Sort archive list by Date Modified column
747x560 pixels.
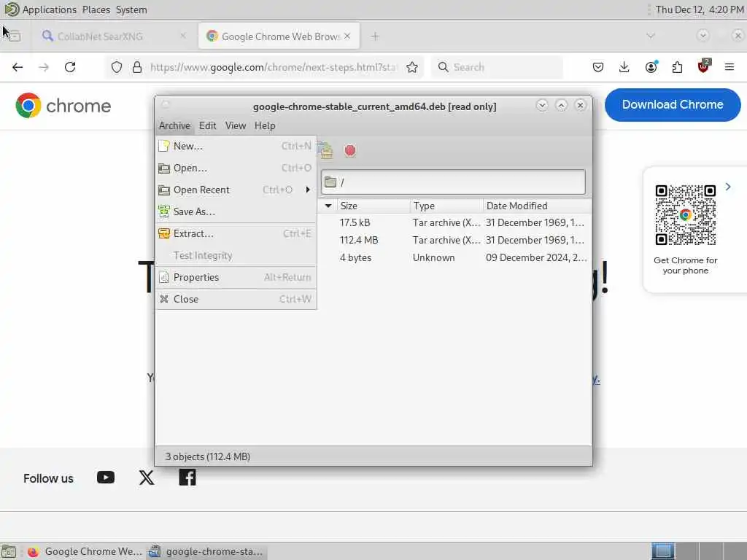(536, 206)
